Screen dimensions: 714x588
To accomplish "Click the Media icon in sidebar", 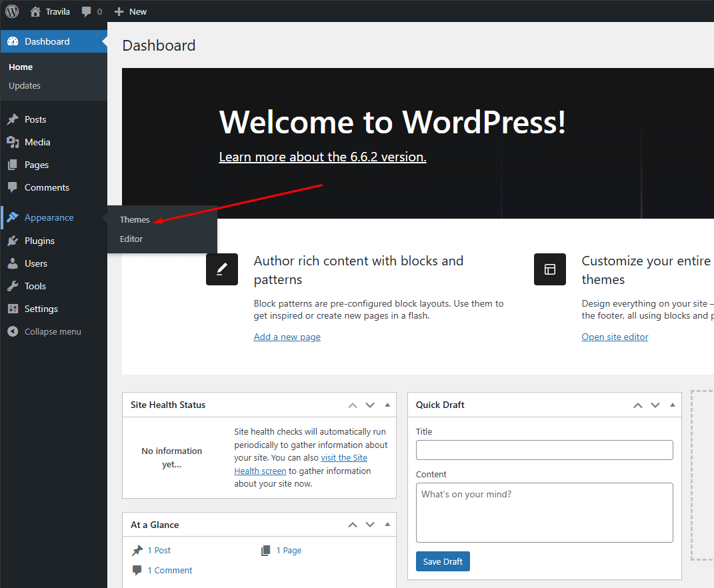I will pos(13,143).
